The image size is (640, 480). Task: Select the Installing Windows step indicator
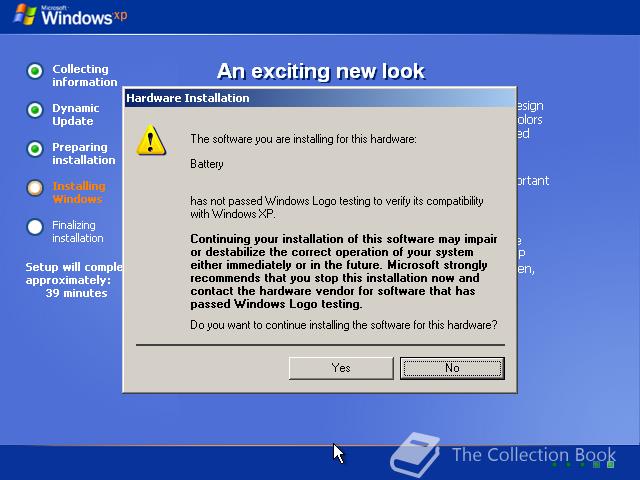pos(35,188)
